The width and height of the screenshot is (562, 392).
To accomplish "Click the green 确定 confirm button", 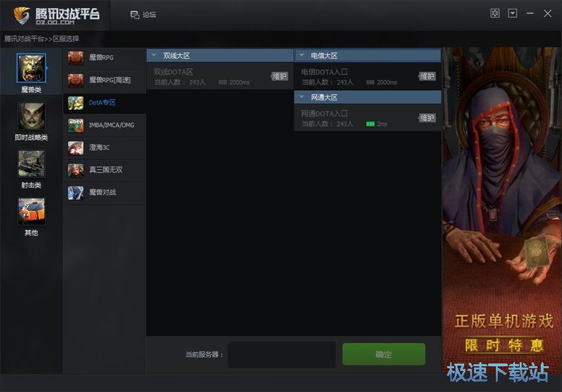I will pyautogui.click(x=384, y=354).
